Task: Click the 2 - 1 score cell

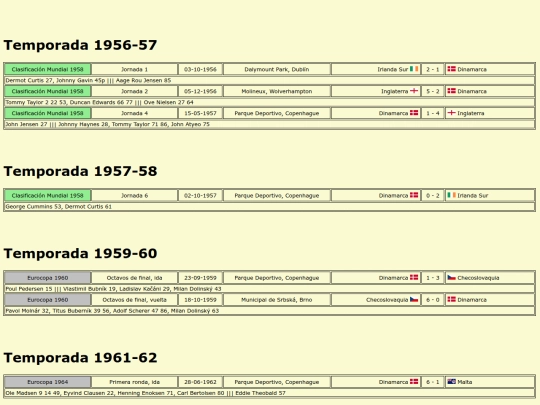Action: [x=433, y=69]
